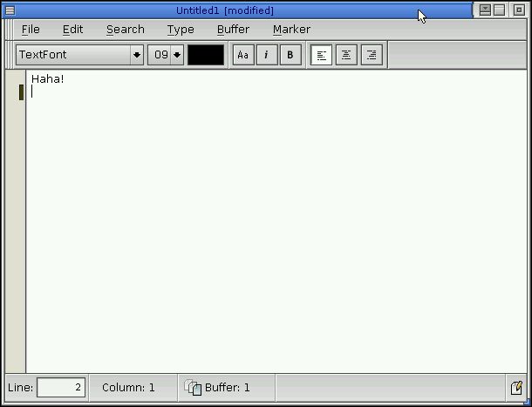Viewport: 532px width, 407px height.
Task: Click the Line number input field
Action: click(x=61, y=388)
